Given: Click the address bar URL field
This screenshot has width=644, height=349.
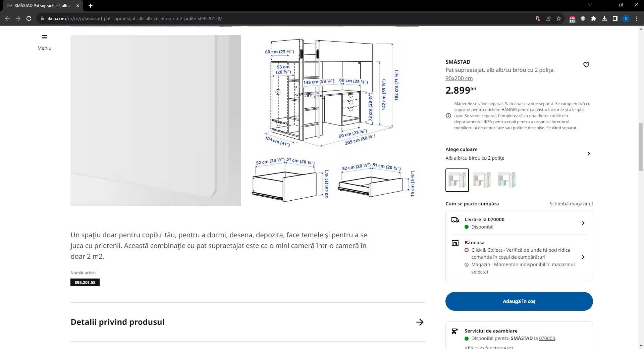Looking at the screenshot, I should coord(285,18).
